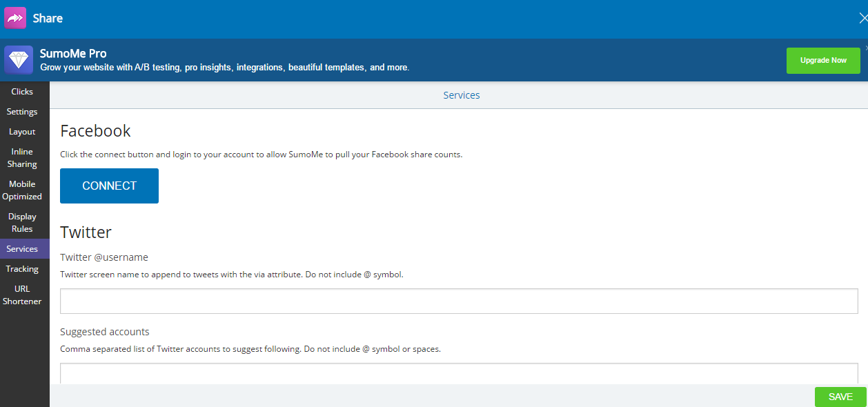
Task: Click the Facebook section heading
Action: [x=95, y=131]
